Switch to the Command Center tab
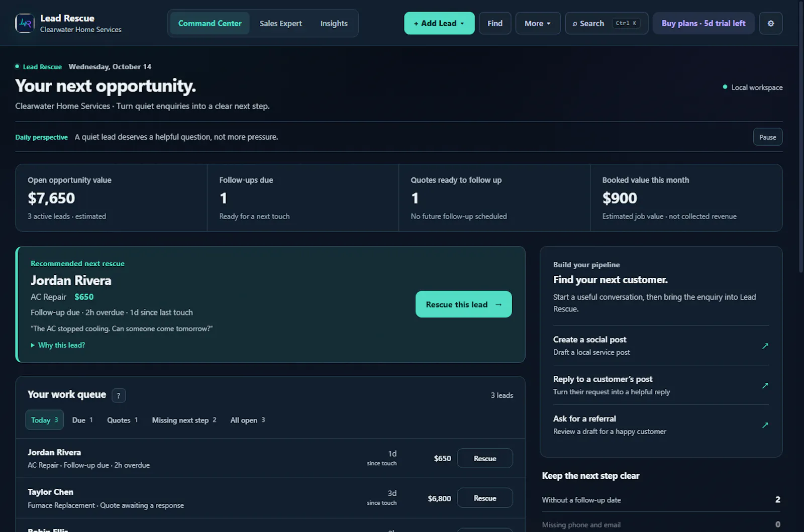 [x=210, y=23]
